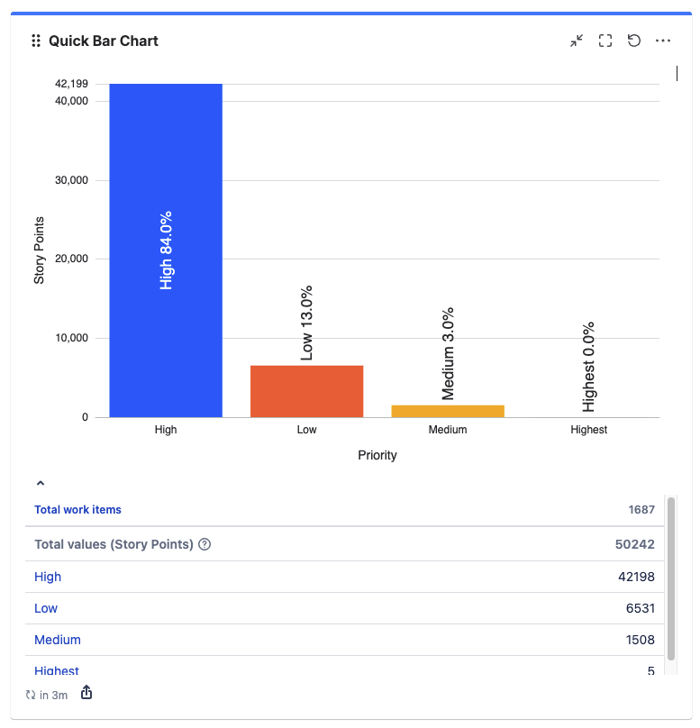The image size is (700, 728).
Task: Collapse the gadget using the minimize arrows
Action: 576,41
